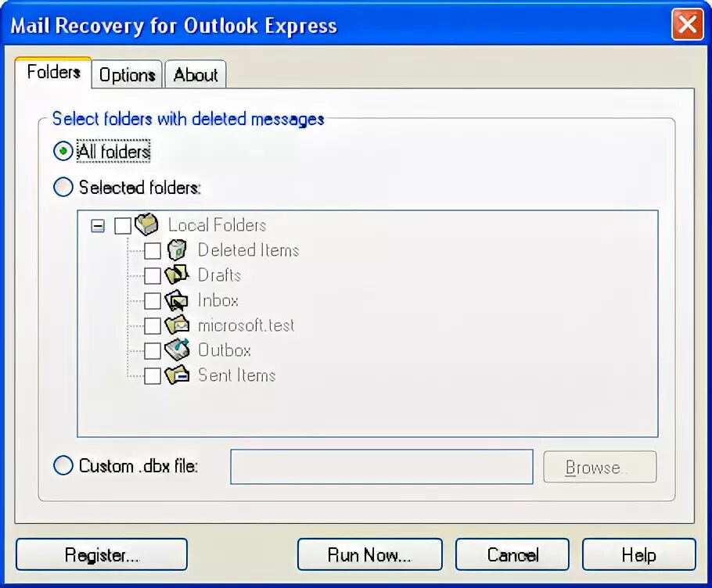Screen dimensions: 712x588
Task: Tick the Deleted Items checkbox
Action: point(152,250)
